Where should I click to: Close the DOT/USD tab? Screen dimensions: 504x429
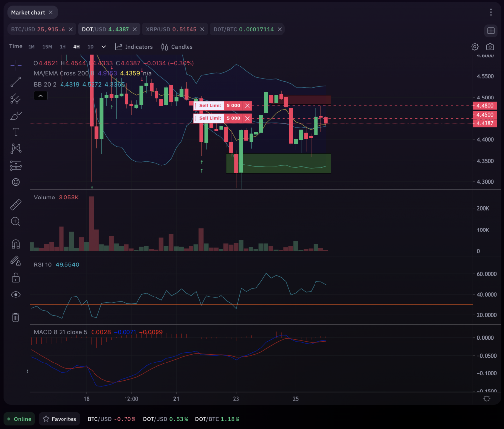point(135,29)
